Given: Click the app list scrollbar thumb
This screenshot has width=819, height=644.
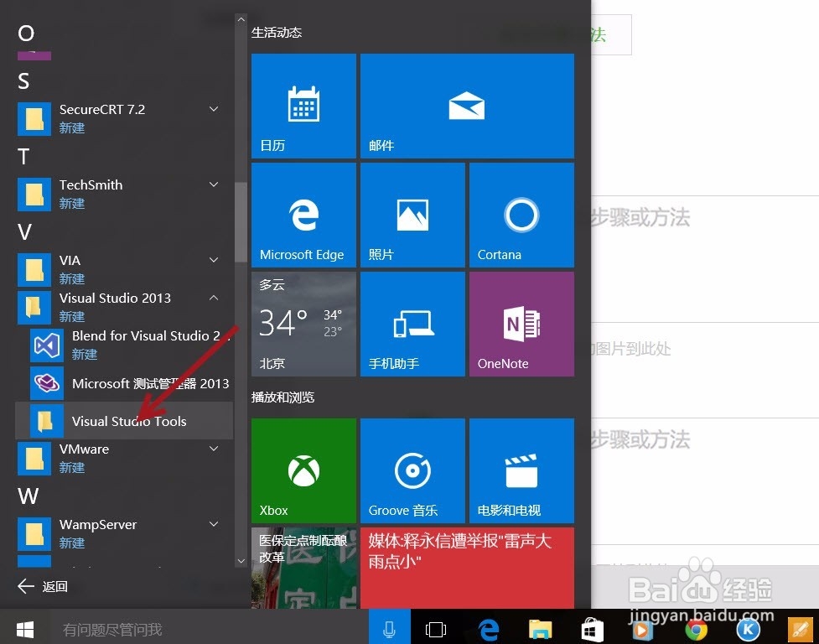Looking at the screenshot, I should [x=241, y=222].
